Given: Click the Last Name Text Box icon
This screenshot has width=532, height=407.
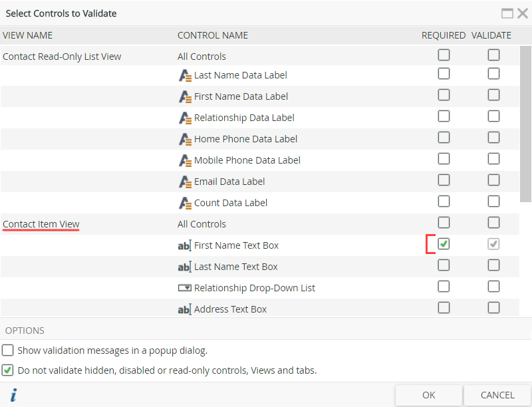Looking at the screenshot, I should (x=185, y=266).
